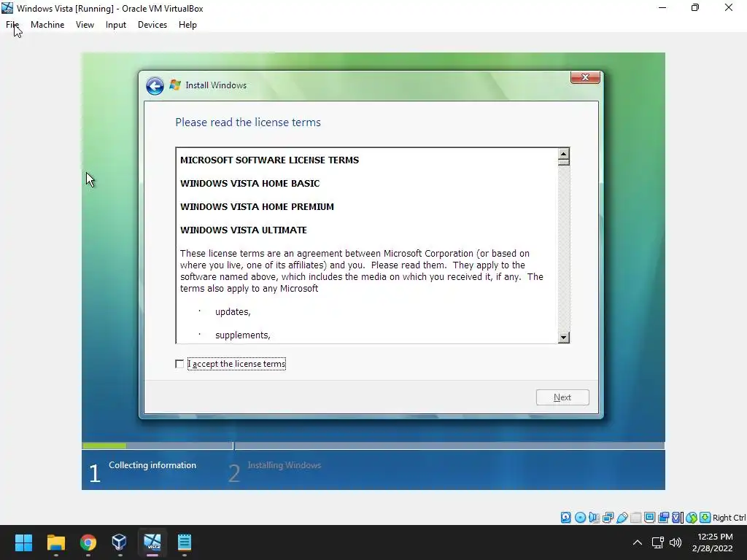
Task: Open File Explorer from the taskbar
Action: [x=55, y=542]
